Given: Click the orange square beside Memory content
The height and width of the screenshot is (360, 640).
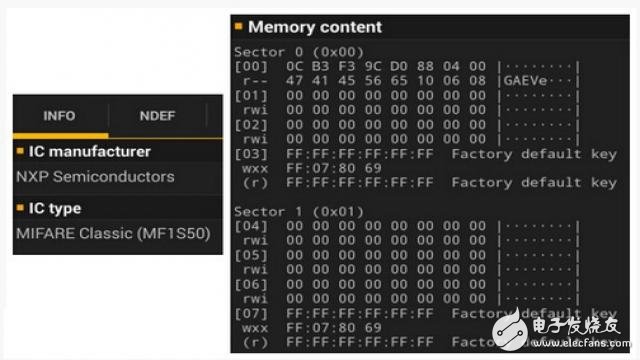Looking at the screenshot, I should tap(239, 27).
